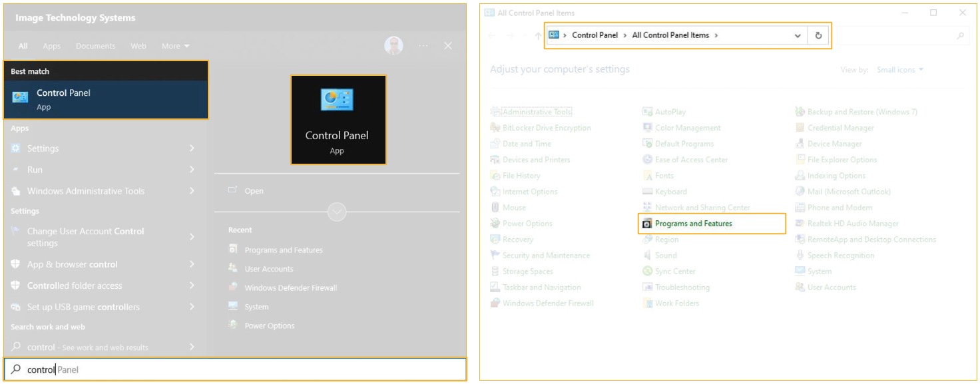
Task: Click the search text box containing control
Action: tap(233, 369)
